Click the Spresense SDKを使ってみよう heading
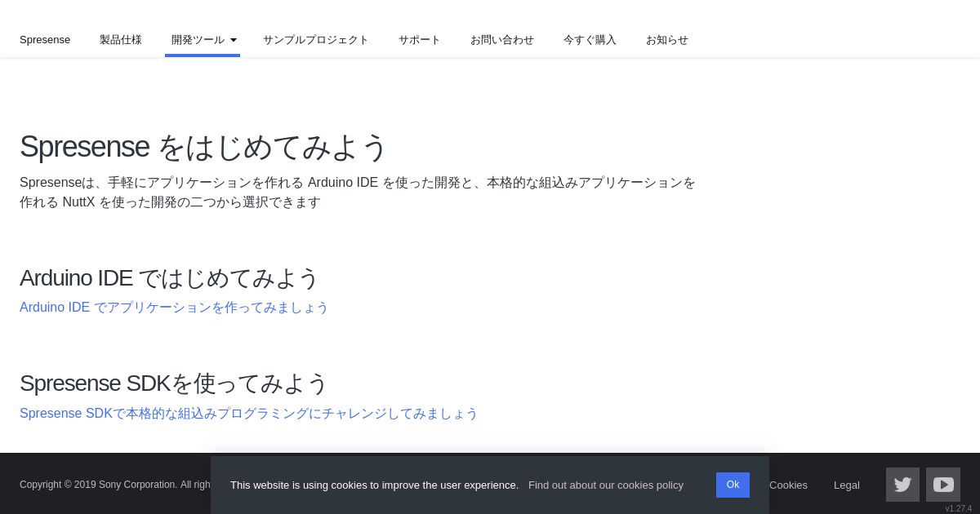The height and width of the screenshot is (514, 980). (174, 383)
